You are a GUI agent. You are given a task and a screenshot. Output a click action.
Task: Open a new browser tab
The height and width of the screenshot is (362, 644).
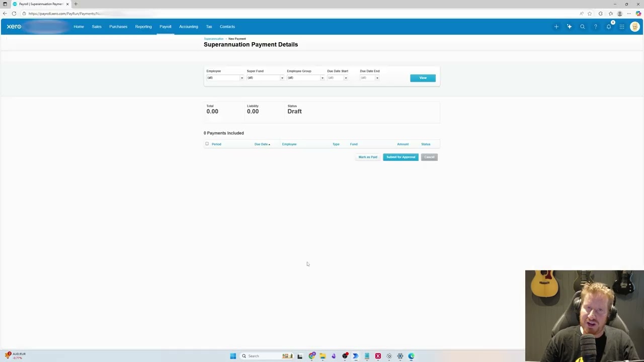click(75, 4)
